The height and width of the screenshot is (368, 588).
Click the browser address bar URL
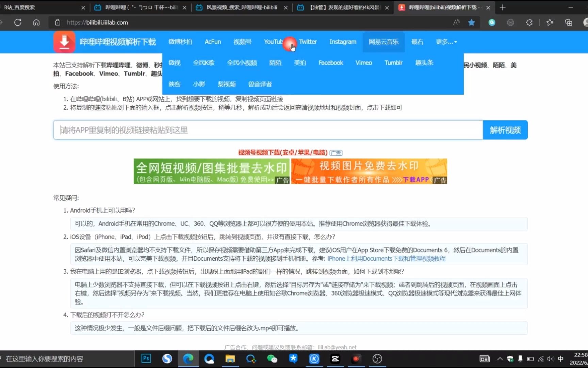click(x=97, y=22)
